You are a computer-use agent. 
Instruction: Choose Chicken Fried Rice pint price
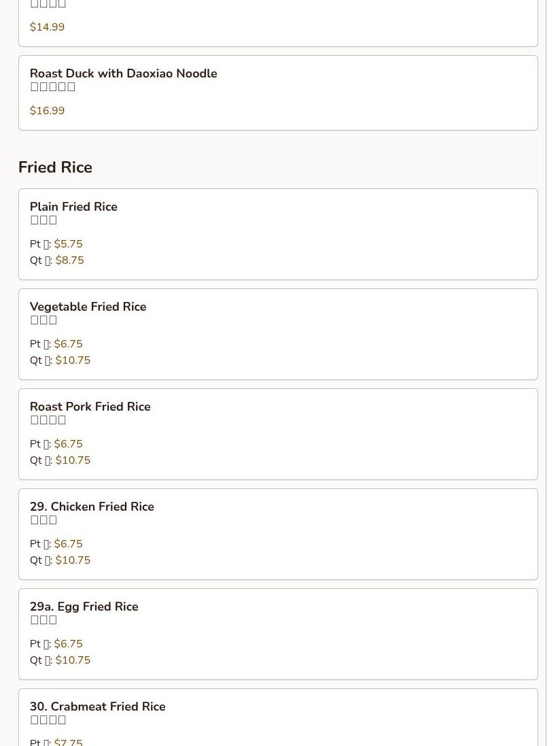click(68, 544)
